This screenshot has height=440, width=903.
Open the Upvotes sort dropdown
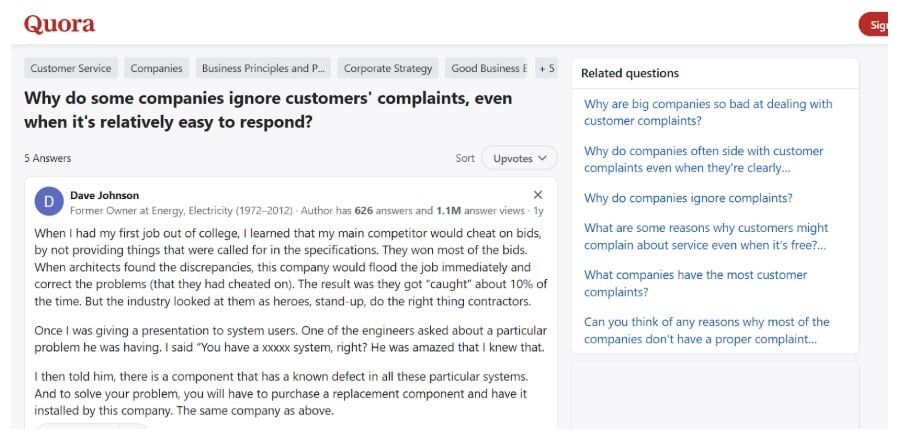[519, 158]
